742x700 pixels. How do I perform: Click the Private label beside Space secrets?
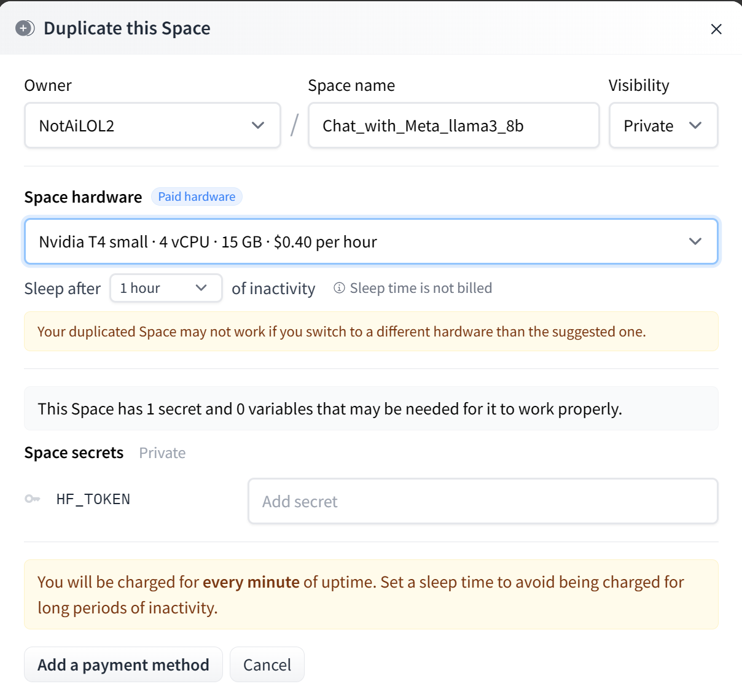162,453
